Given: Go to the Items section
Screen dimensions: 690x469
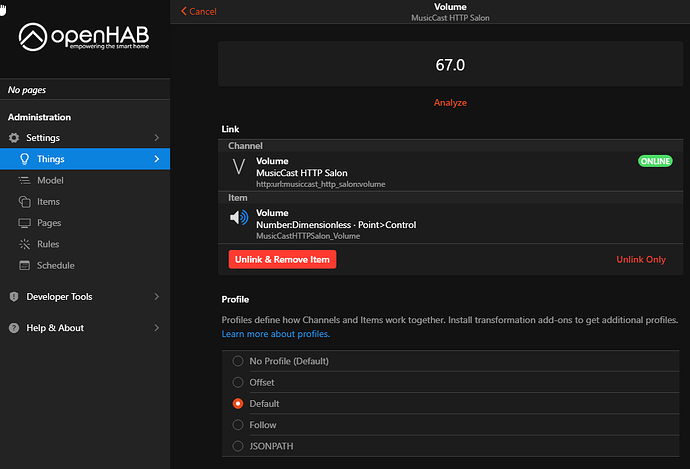Looking at the screenshot, I should point(85,202).
